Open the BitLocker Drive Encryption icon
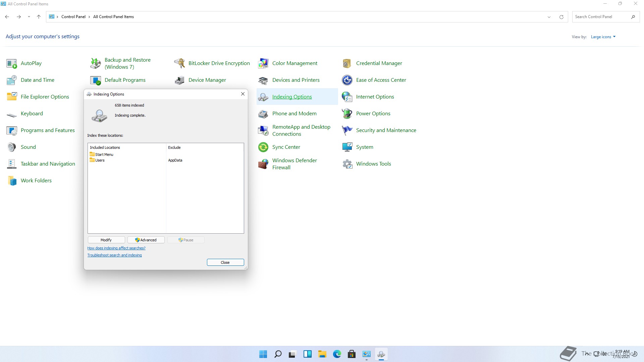Image resolution: width=644 pixels, height=362 pixels. tap(179, 63)
